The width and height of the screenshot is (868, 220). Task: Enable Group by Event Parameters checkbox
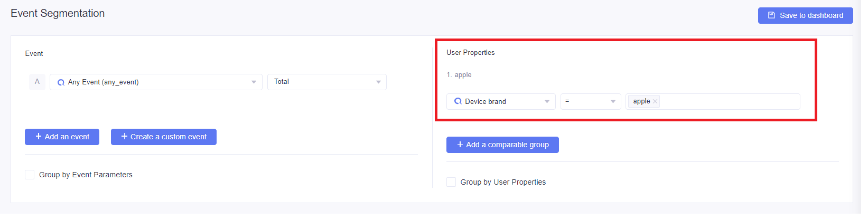30,175
